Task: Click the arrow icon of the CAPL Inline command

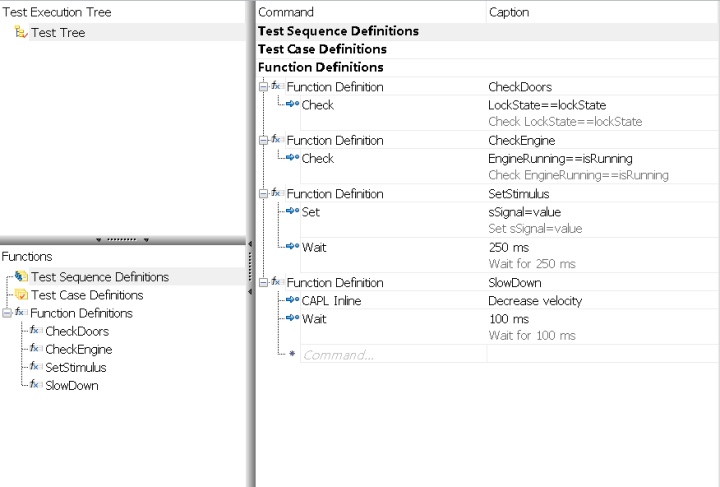Action: coord(292,300)
